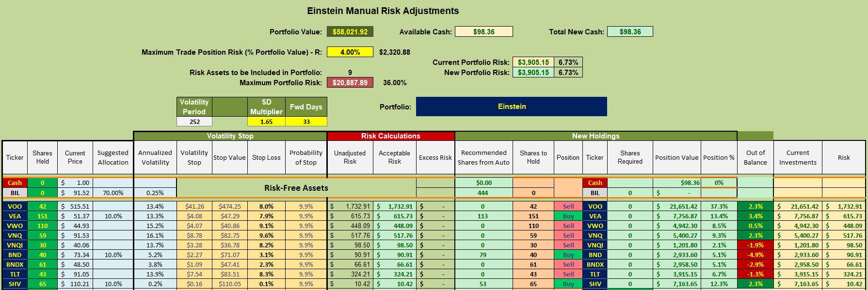Click the Current Portfolio Risk $3,905.15 cell
Screen dimensions: 868x290
(533, 62)
